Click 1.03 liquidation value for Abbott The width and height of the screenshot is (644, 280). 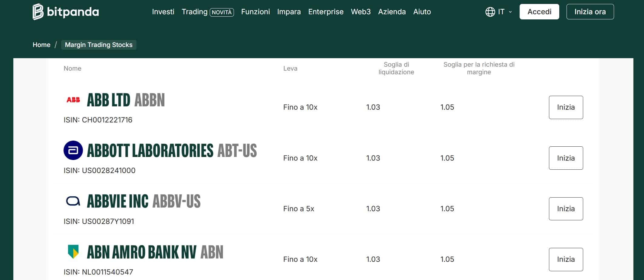pyautogui.click(x=373, y=158)
